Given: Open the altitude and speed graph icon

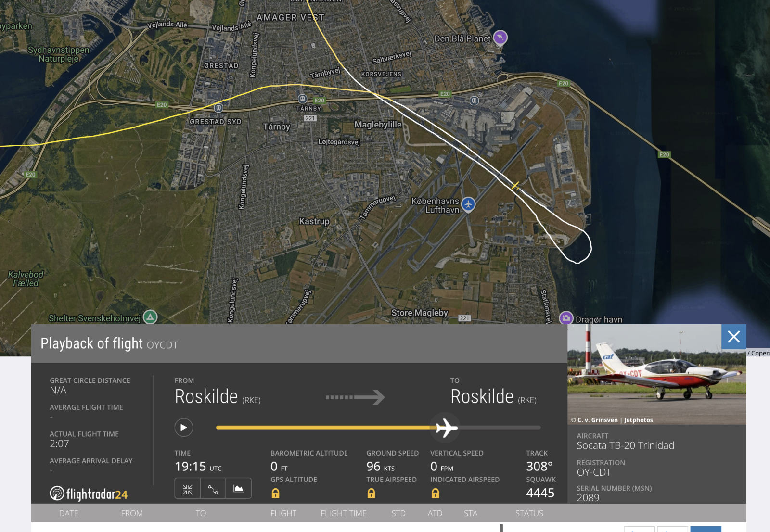Looking at the screenshot, I should pos(238,489).
